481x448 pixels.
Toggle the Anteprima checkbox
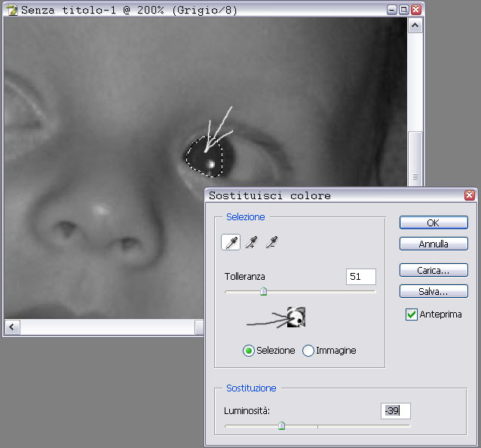pos(412,315)
